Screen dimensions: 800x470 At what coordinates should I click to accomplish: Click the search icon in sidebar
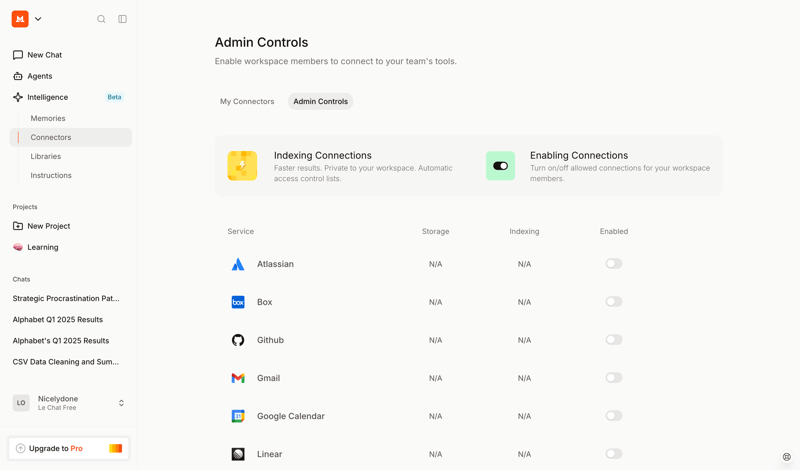coord(101,19)
